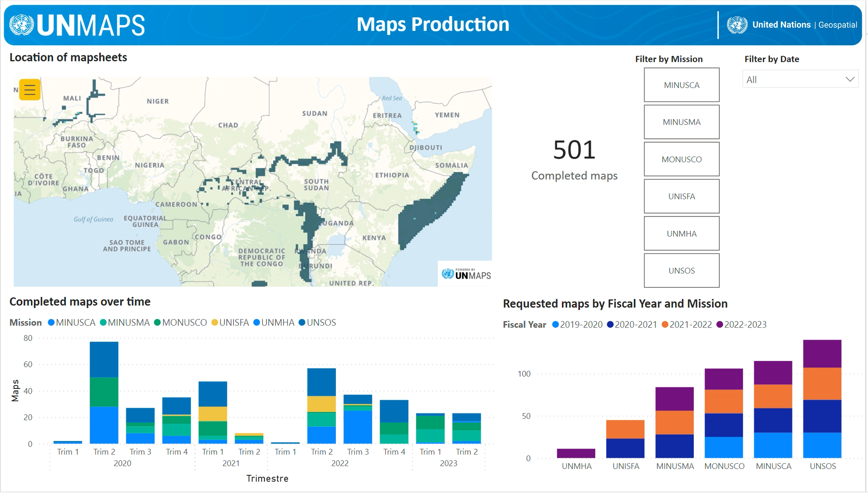The image size is (868, 493).
Task: Click the UNMHA mission button
Action: pos(681,234)
